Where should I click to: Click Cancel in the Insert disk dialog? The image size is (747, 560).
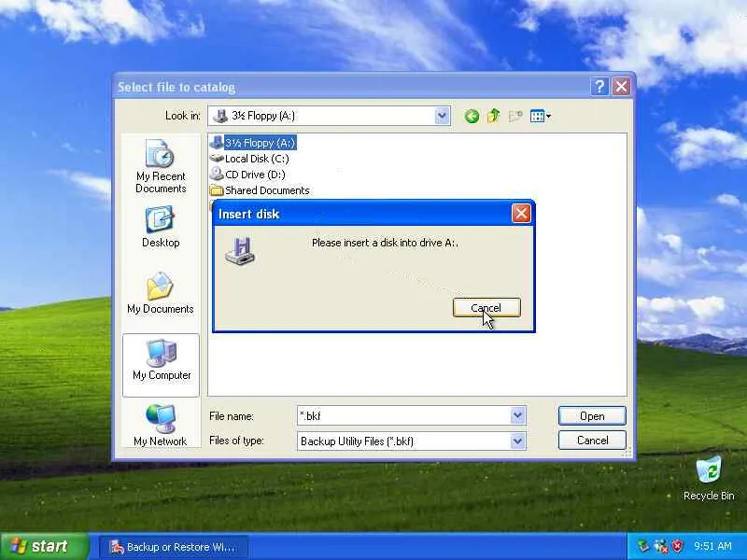(x=486, y=308)
